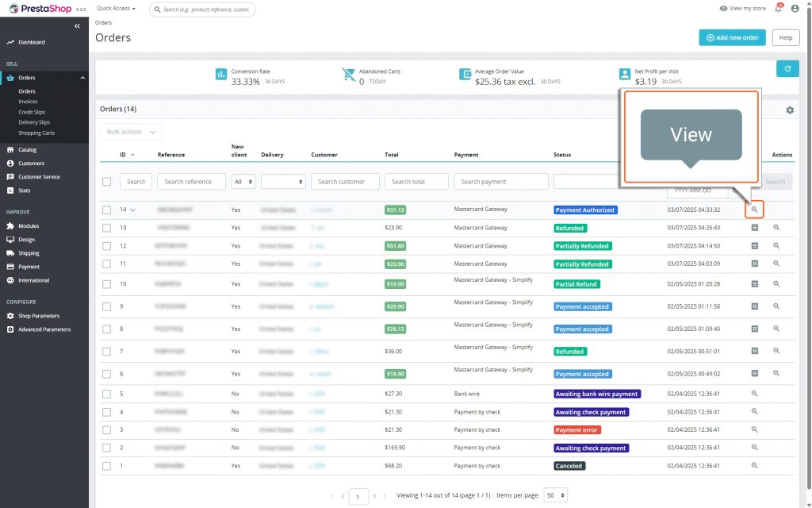812x508 pixels.
Task: Collapse the sidebar with double-chevron icon
Action: [77, 26]
